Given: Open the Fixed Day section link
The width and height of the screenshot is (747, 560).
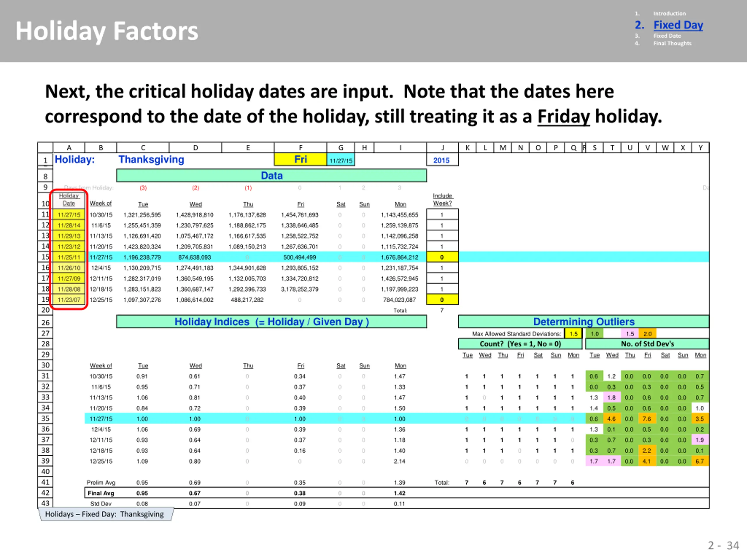Looking at the screenshot, I should [x=678, y=25].
